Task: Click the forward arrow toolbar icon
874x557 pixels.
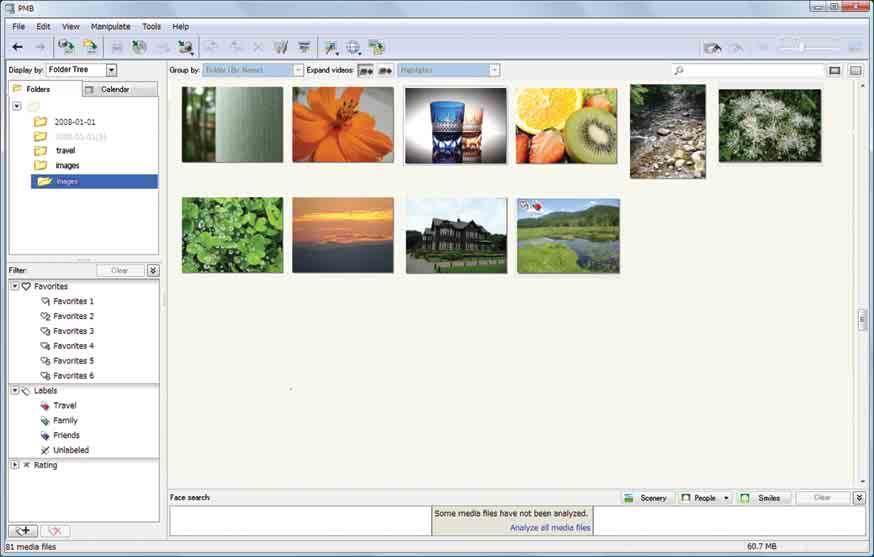Action: pos(40,47)
